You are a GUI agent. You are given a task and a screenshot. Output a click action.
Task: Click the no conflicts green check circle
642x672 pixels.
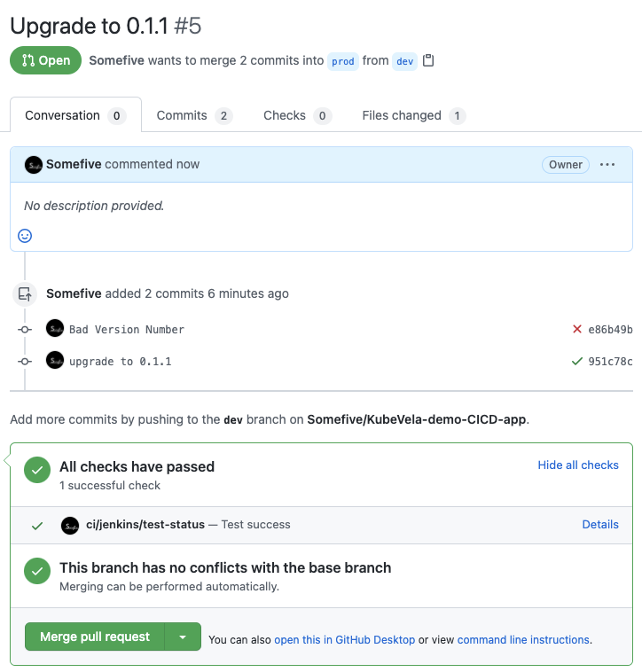pos(37,571)
